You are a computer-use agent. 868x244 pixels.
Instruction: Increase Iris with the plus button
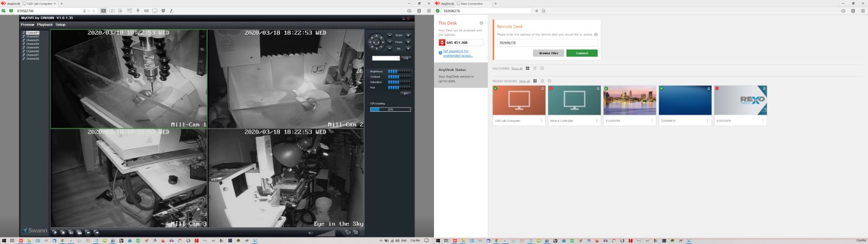coord(408,48)
